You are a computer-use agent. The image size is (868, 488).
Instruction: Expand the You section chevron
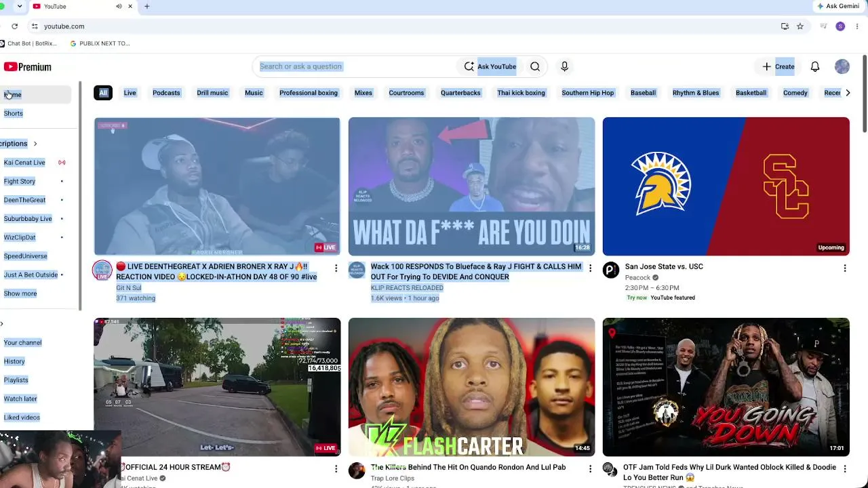click(2, 324)
